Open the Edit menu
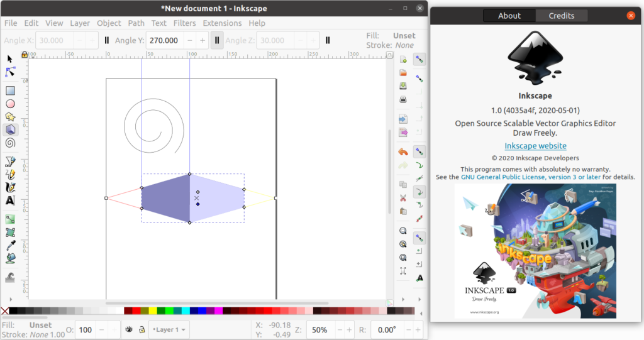This screenshot has height=340, width=644. pyautogui.click(x=31, y=23)
